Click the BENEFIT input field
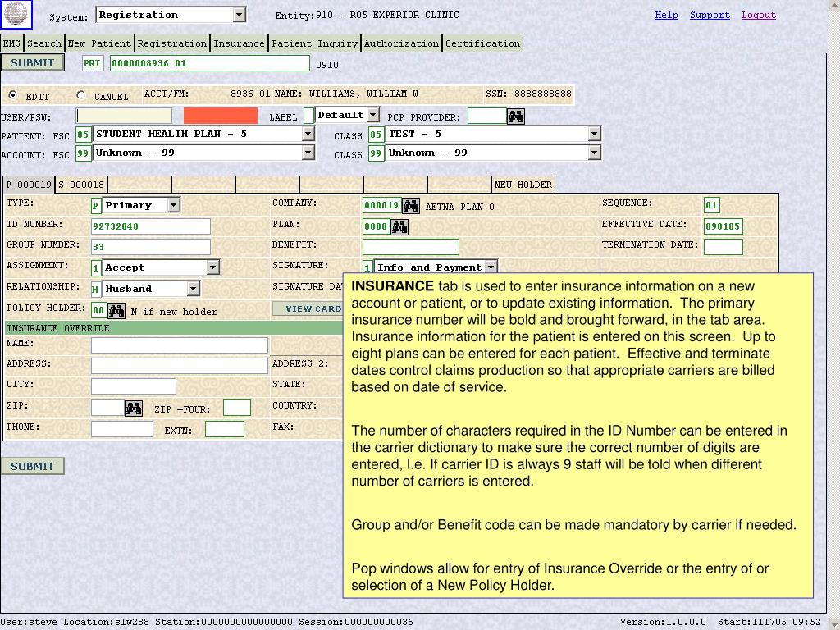The width and height of the screenshot is (840, 630). coord(411,246)
